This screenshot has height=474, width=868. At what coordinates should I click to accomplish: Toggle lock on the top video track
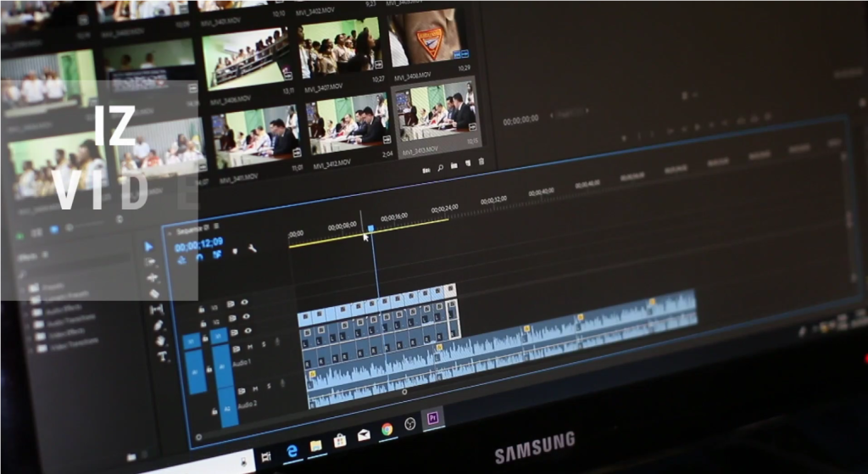coord(202,310)
